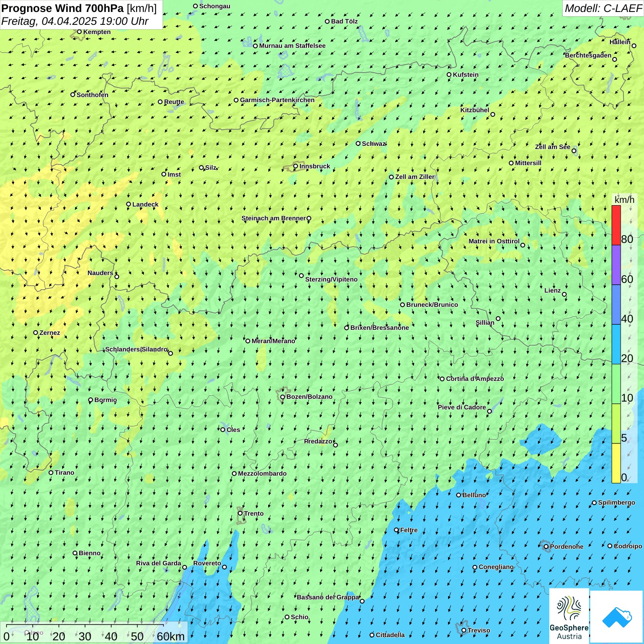The width and height of the screenshot is (644, 644).
Task: Click the GeoSphere Austria logo
Action: pos(569,616)
